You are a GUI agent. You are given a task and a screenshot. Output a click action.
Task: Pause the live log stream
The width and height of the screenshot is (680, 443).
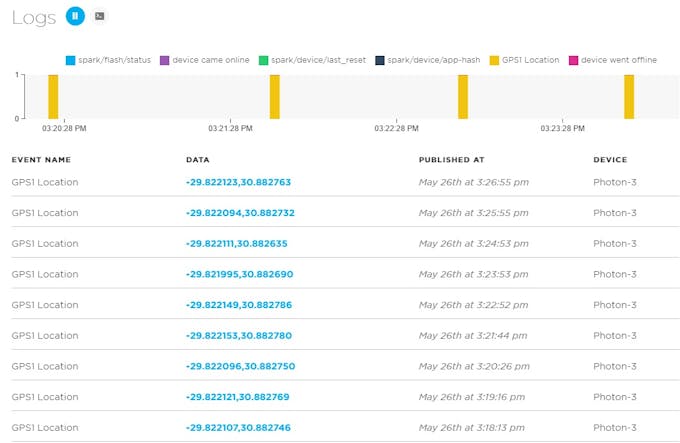pyautogui.click(x=75, y=16)
